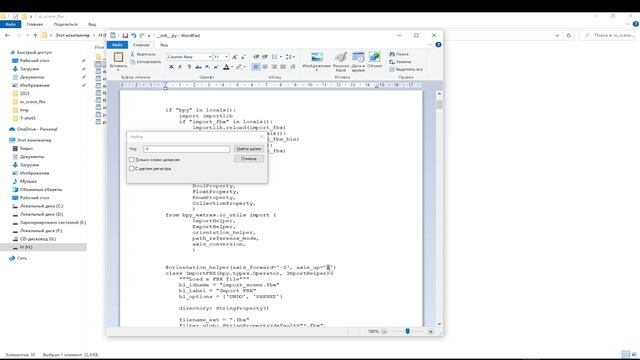Open the Файл tab in Explorer window
640x360 pixels.
click(11, 24)
